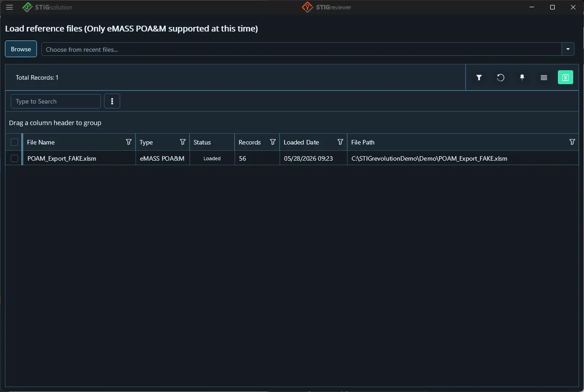Maximize the STIGreviewer window
Viewport: 584px width, 392px height.
[x=552, y=7]
